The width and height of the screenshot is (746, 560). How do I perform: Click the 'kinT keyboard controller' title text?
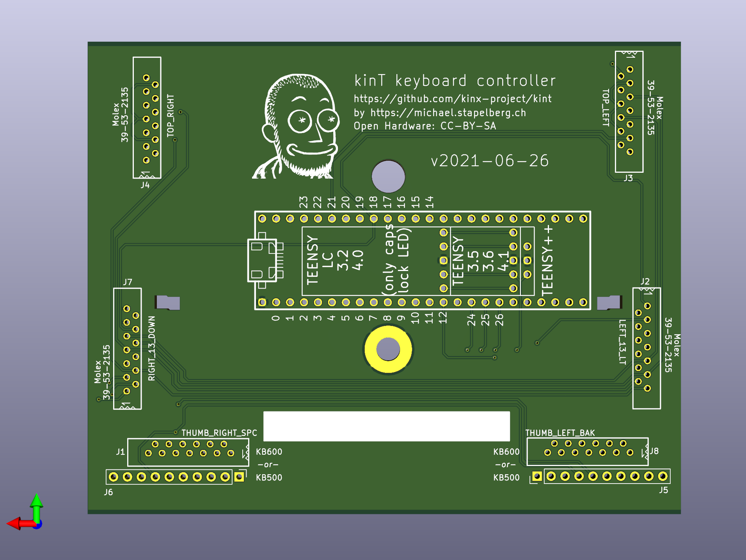(x=455, y=81)
